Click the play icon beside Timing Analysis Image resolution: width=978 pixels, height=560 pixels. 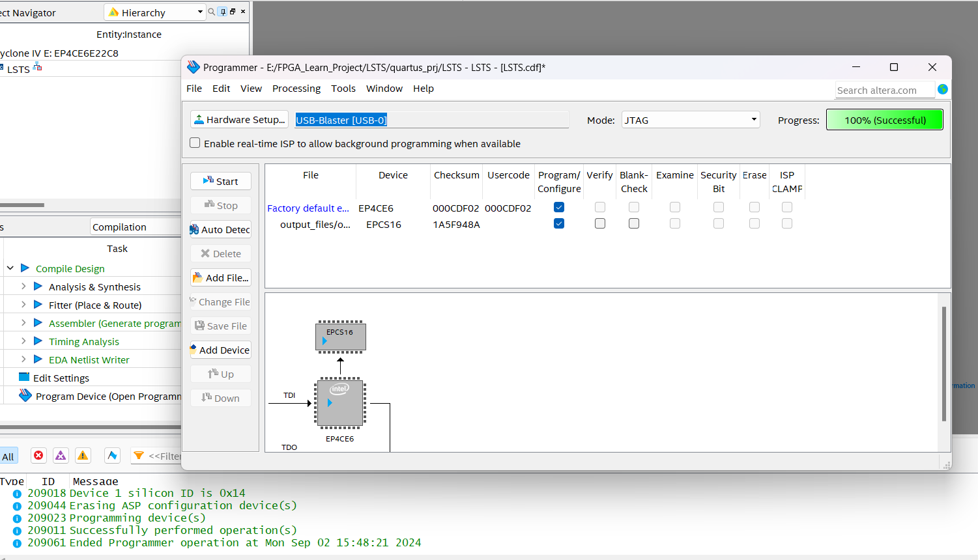[x=38, y=341]
